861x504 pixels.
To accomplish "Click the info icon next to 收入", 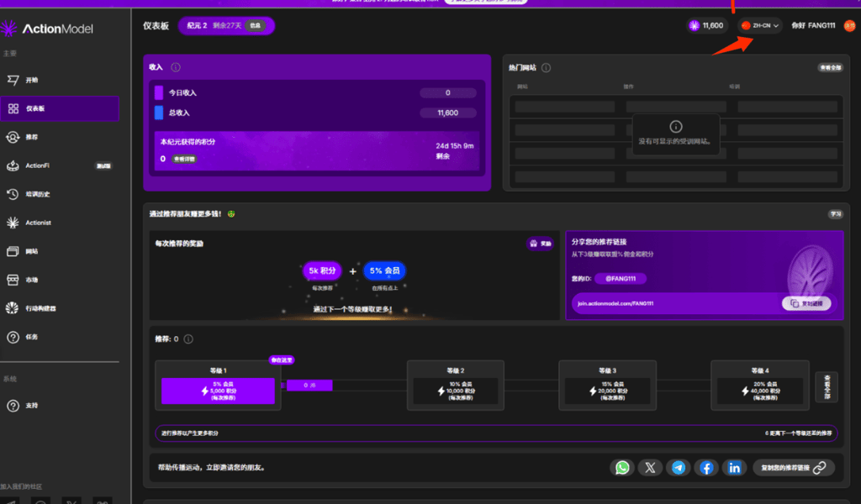I will tap(176, 67).
